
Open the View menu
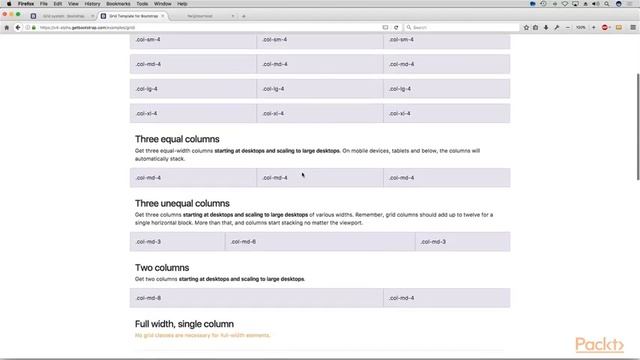(73, 4)
